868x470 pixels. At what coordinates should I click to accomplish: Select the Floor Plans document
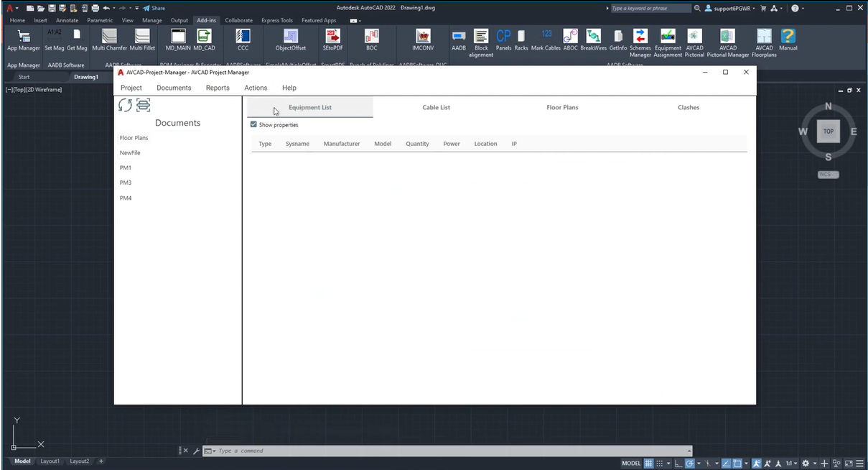click(x=134, y=137)
